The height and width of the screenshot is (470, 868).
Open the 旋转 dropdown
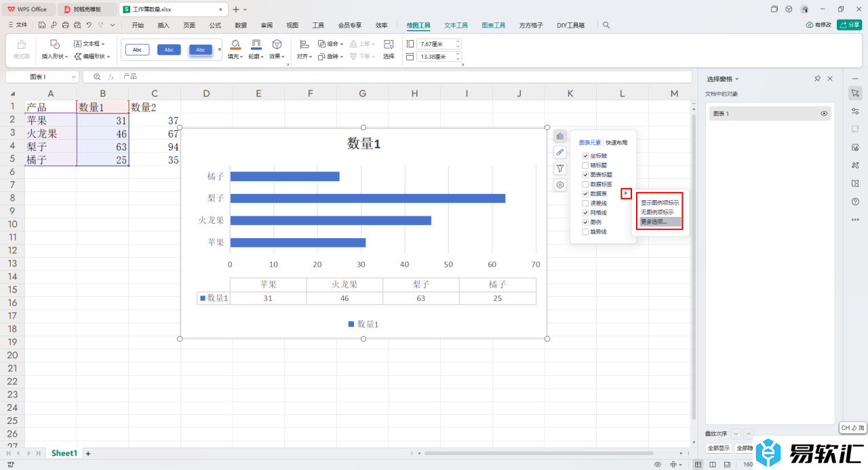[x=331, y=56]
